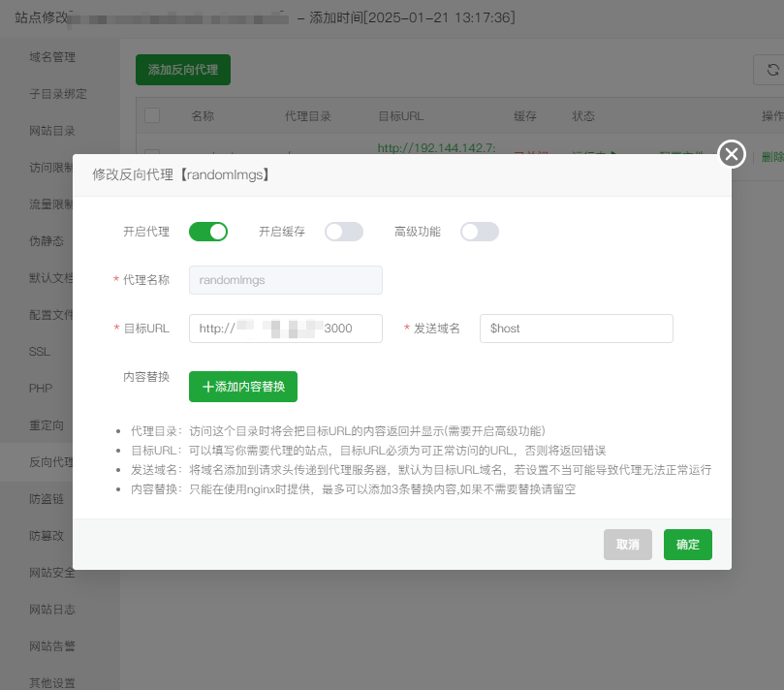This screenshot has height=690, width=784.
Task: Open 网站目录 in the sidebar
Action: tap(52, 131)
